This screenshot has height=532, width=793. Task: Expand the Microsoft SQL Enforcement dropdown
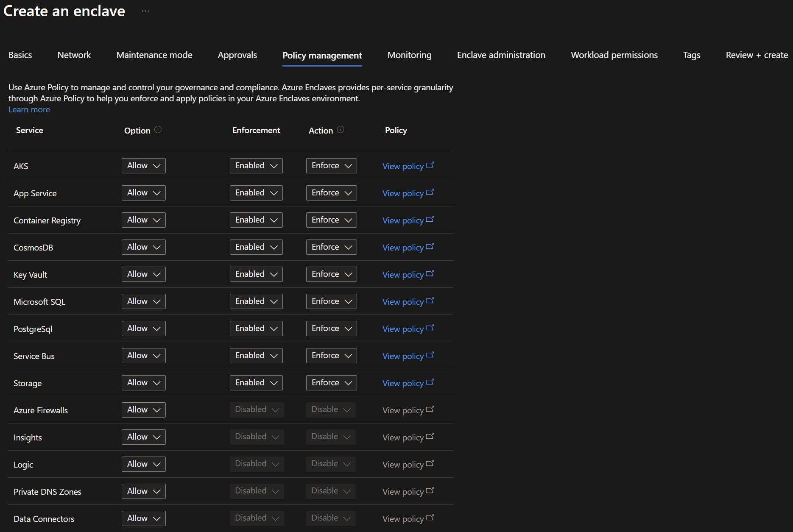click(x=256, y=301)
